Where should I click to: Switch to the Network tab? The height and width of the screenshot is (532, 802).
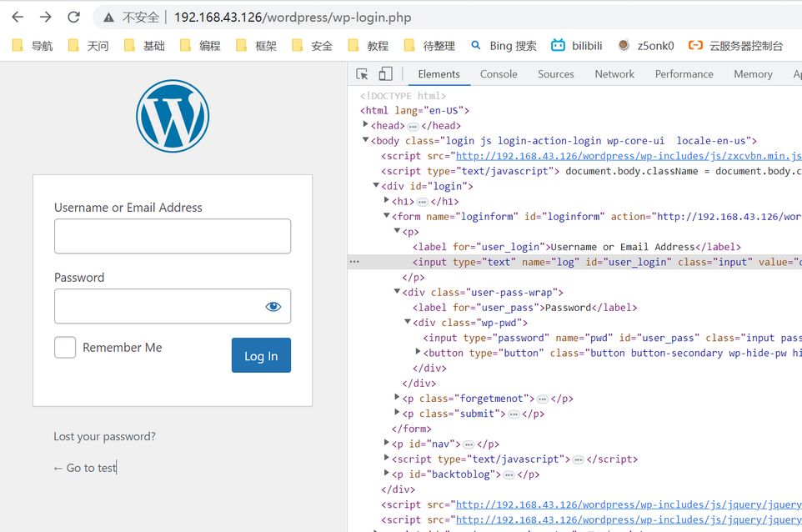pyautogui.click(x=614, y=74)
